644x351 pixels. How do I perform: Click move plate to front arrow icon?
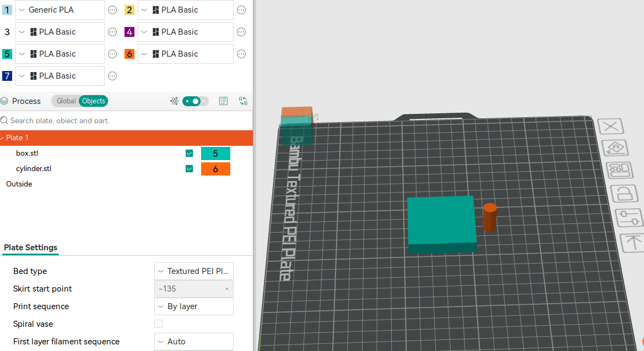point(632,242)
